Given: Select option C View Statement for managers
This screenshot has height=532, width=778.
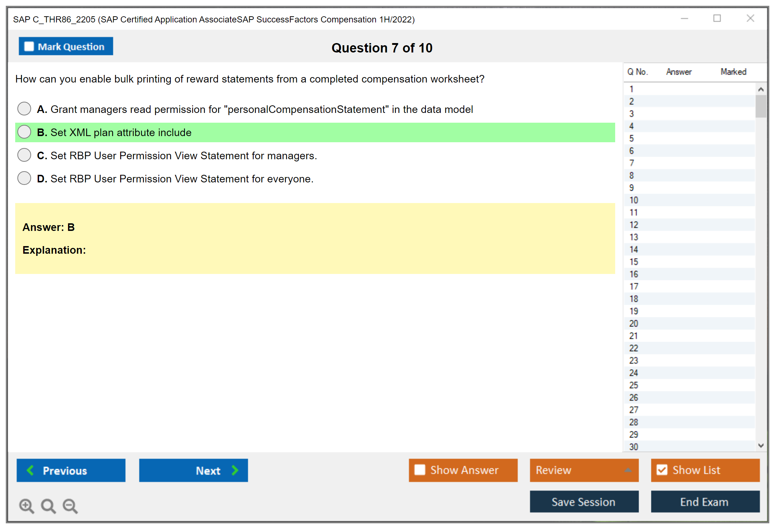Looking at the screenshot, I should click(24, 155).
